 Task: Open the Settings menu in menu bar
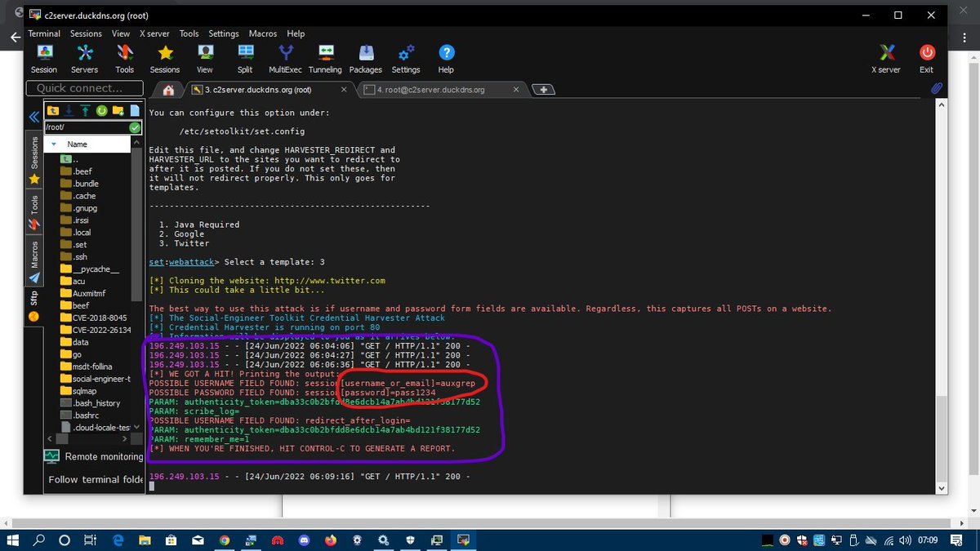pyautogui.click(x=224, y=33)
